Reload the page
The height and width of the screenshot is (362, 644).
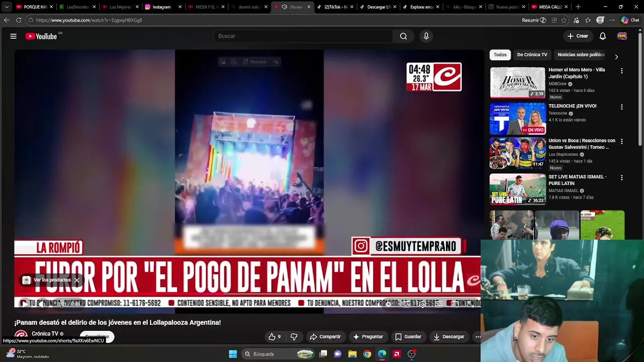[x=19, y=20]
